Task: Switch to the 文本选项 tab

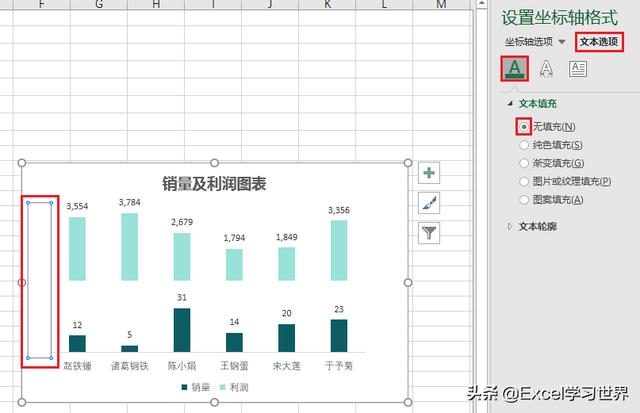Action: [x=599, y=42]
